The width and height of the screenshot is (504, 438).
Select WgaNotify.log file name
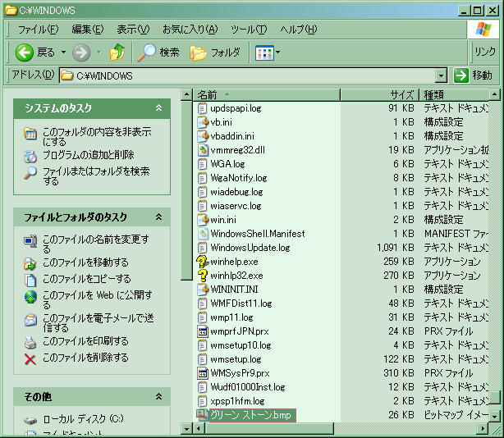[x=239, y=178]
